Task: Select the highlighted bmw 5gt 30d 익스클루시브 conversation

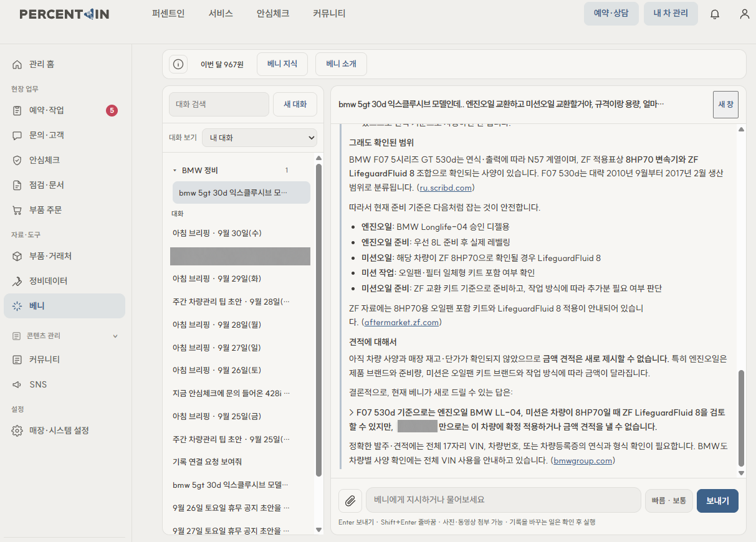Action: point(241,193)
